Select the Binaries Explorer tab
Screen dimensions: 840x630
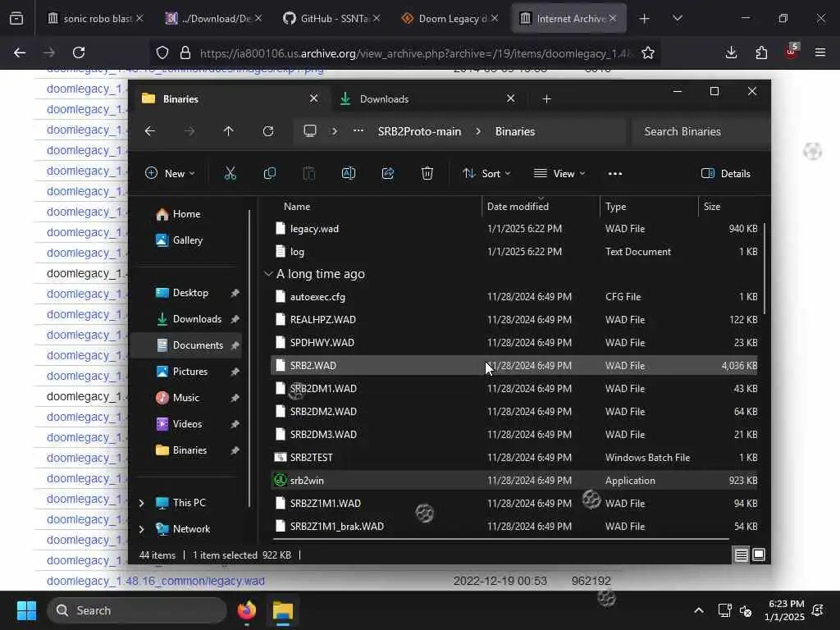click(x=231, y=99)
